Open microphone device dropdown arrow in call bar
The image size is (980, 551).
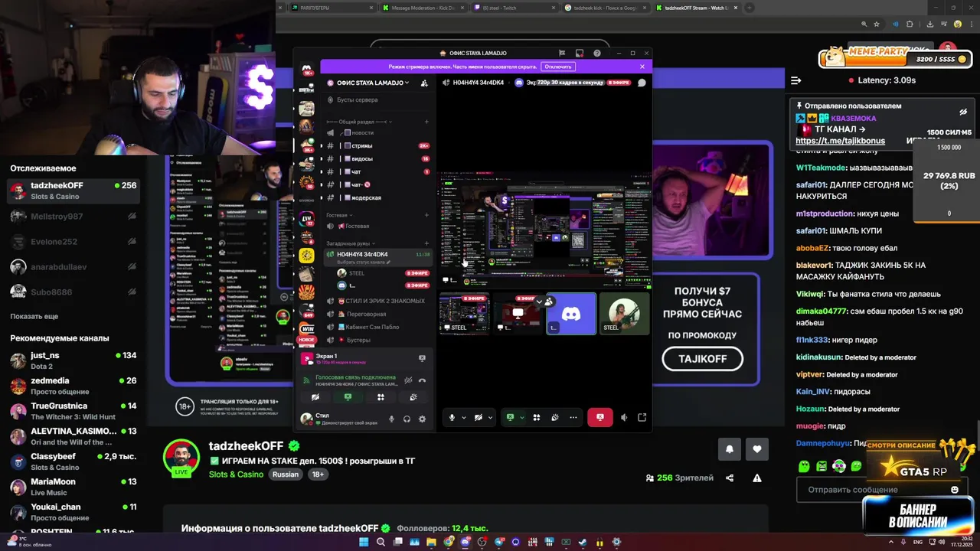(x=463, y=417)
